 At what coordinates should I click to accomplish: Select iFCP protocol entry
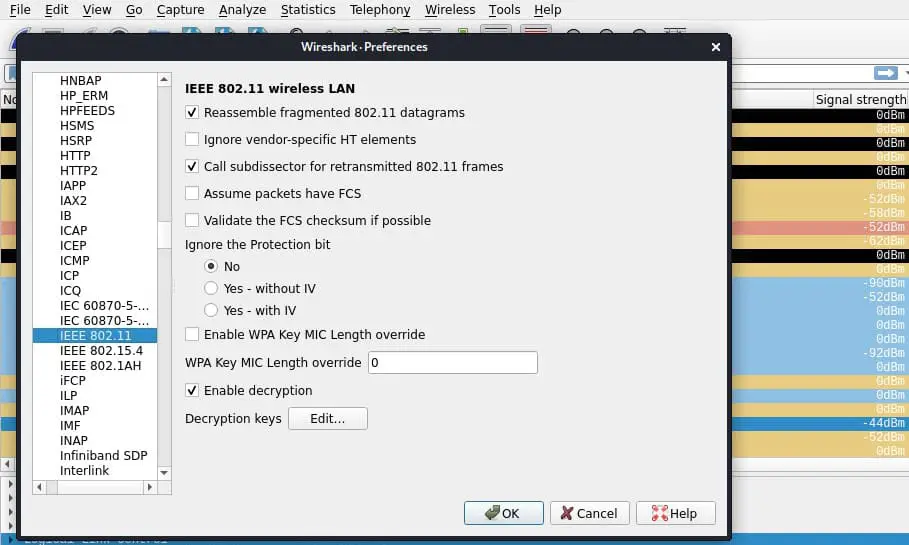(72, 381)
